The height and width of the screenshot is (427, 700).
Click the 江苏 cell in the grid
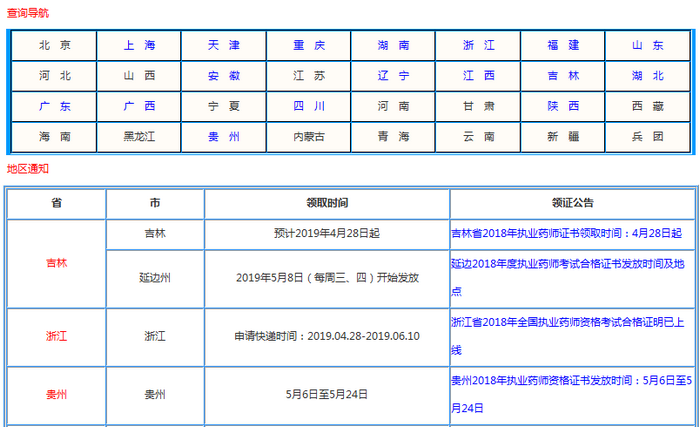tap(308, 76)
